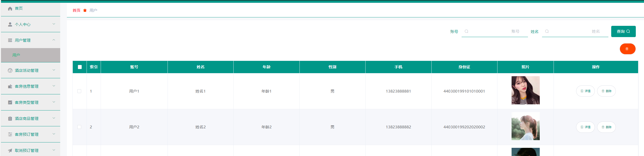Open the photo thumbnail of 用户1

pos(525,90)
